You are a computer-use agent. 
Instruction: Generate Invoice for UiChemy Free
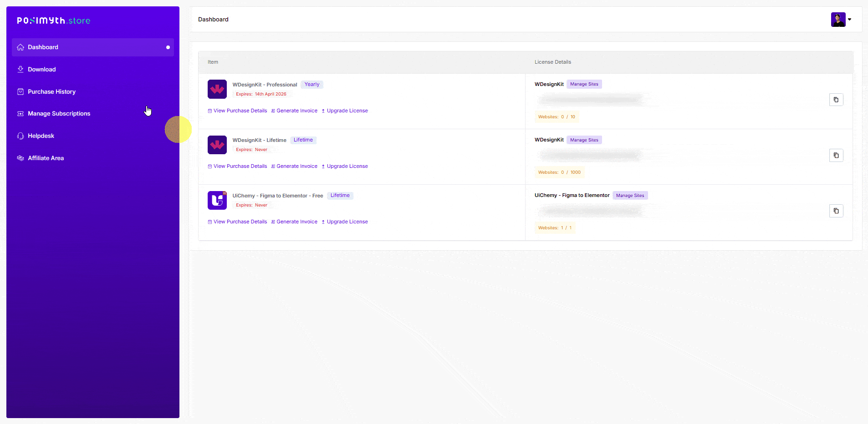click(x=294, y=222)
